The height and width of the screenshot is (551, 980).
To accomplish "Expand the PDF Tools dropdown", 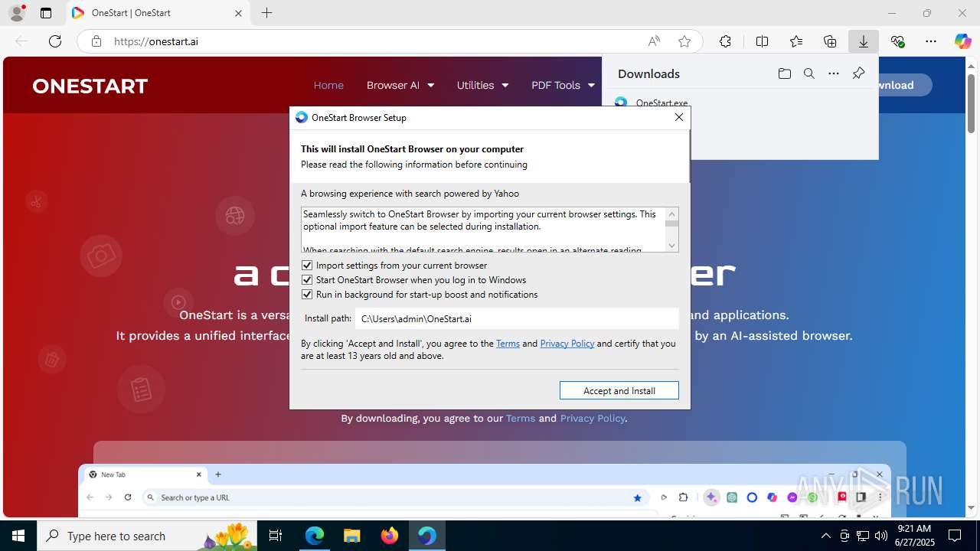I will (563, 85).
